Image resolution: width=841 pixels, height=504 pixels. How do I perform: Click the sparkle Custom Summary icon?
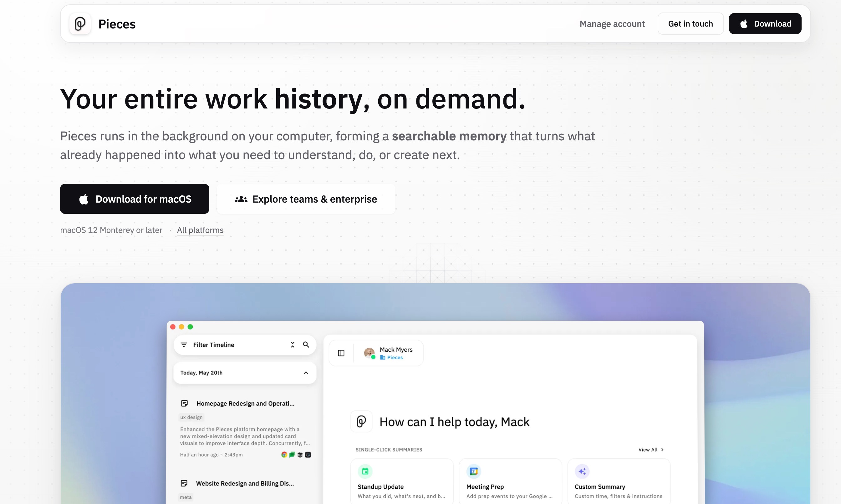(x=582, y=471)
